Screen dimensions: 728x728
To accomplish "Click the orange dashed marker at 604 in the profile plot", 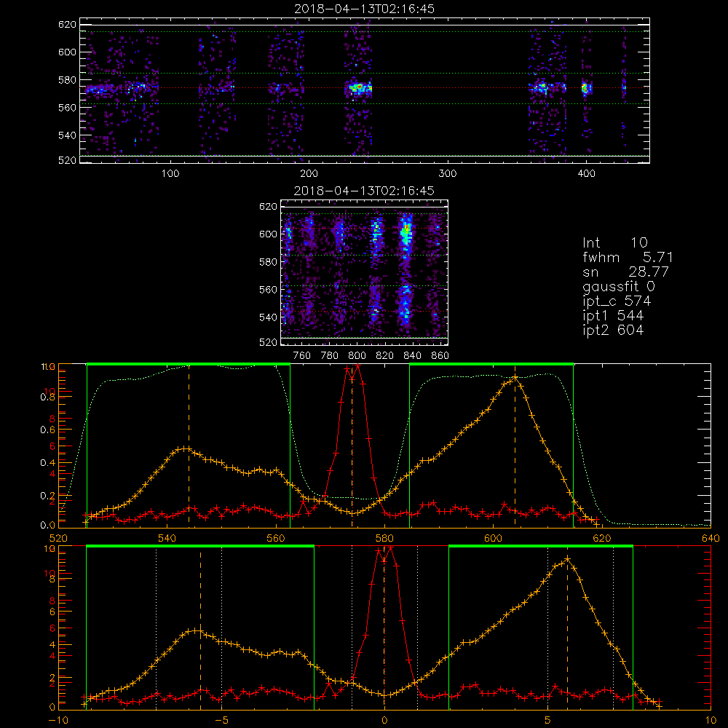I will [515, 446].
